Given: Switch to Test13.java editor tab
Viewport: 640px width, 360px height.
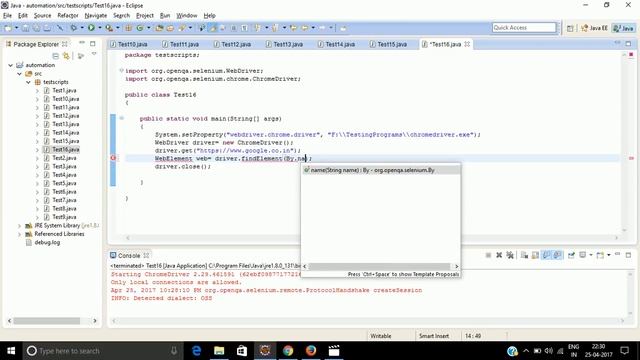Looking at the screenshot, I should (284, 44).
